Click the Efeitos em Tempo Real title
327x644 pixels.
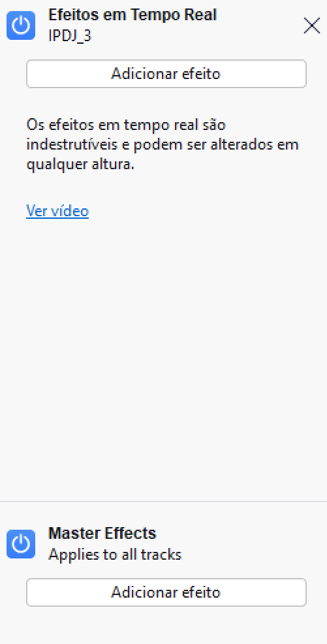[x=132, y=15]
